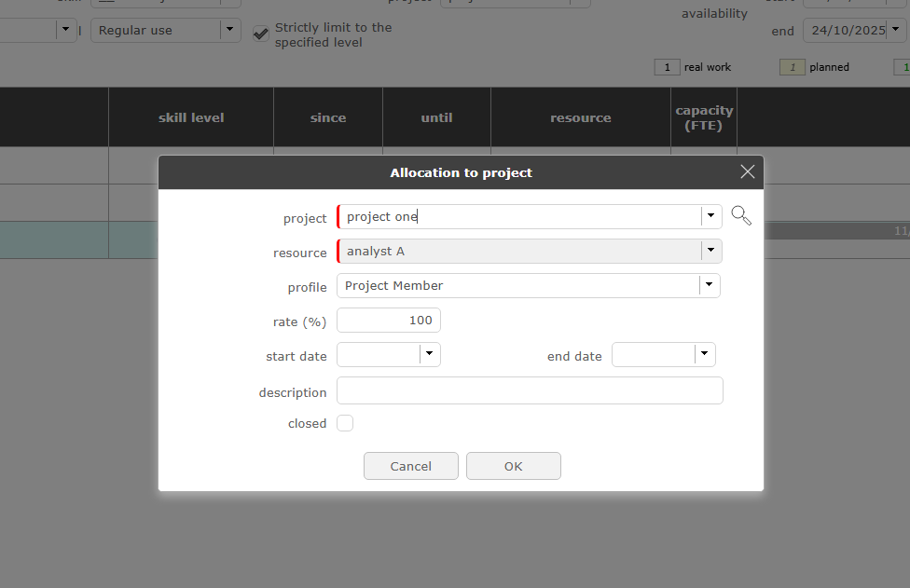Viewport: 910px width, 588px height.
Task: Open the end date calendar dropdown
Action: tap(704, 354)
